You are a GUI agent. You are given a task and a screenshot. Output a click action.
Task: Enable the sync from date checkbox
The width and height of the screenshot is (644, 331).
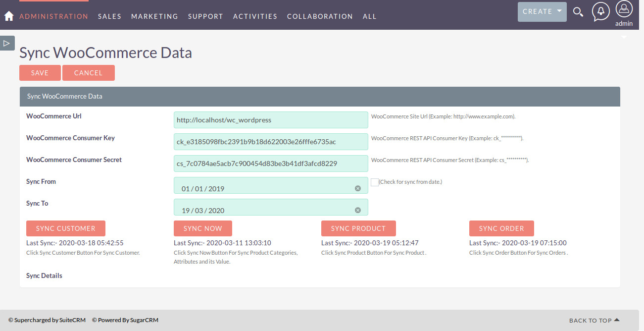coord(374,182)
